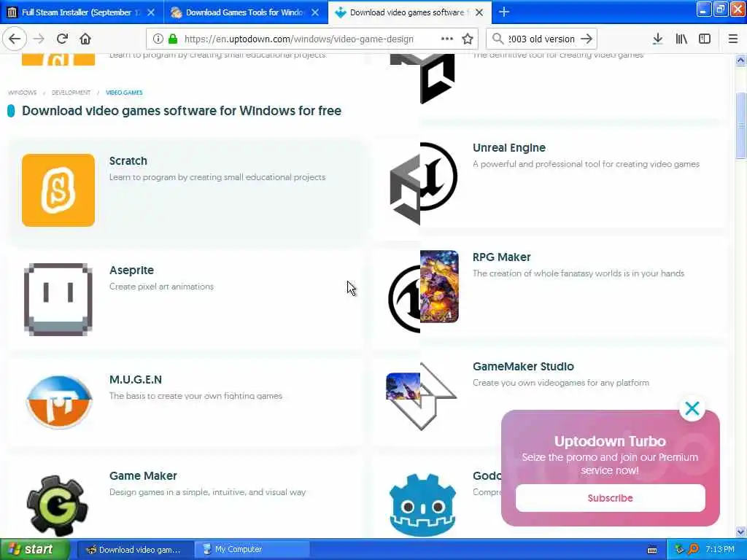Open the browser home page
747x560 pixels.
click(85, 39)
